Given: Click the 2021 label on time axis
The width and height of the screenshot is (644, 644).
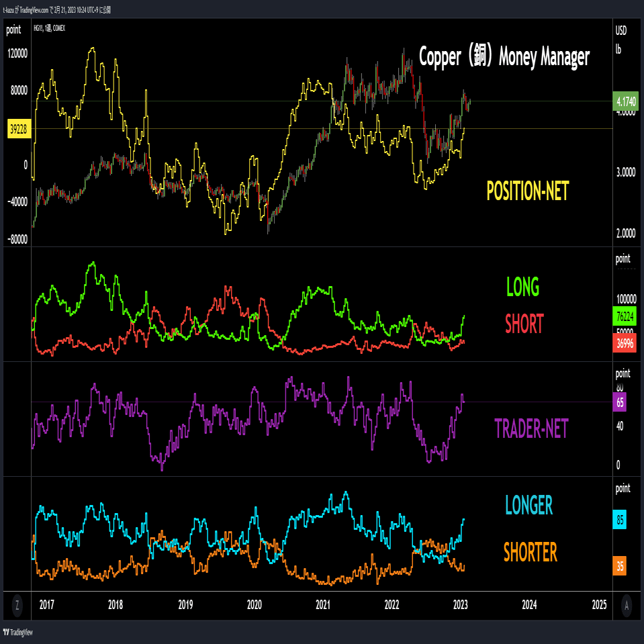Looking at the screenshot, I should pos(323,604).
